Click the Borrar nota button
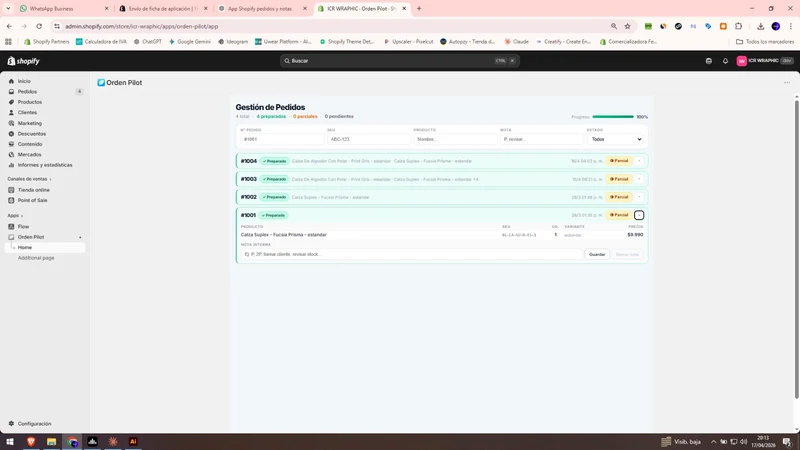 [627, 254]
